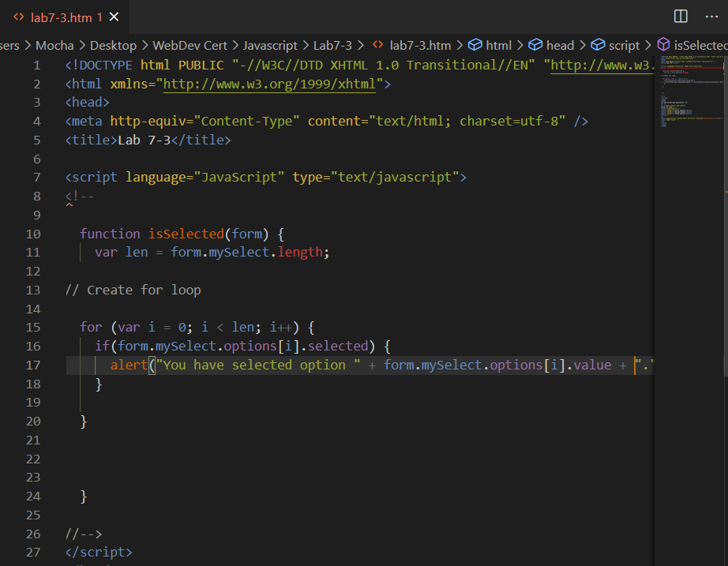
Task: Click the 'for' keyword on line 15
Action: point(91,327)
